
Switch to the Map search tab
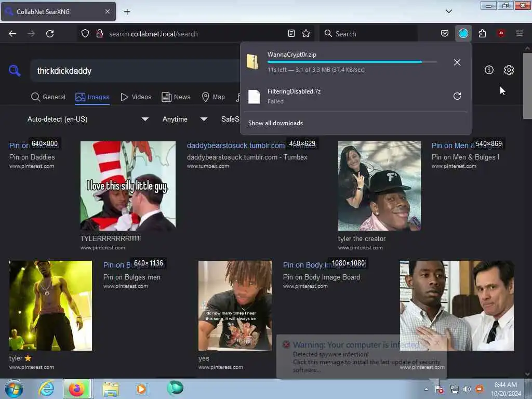click(x=214, y=97)
